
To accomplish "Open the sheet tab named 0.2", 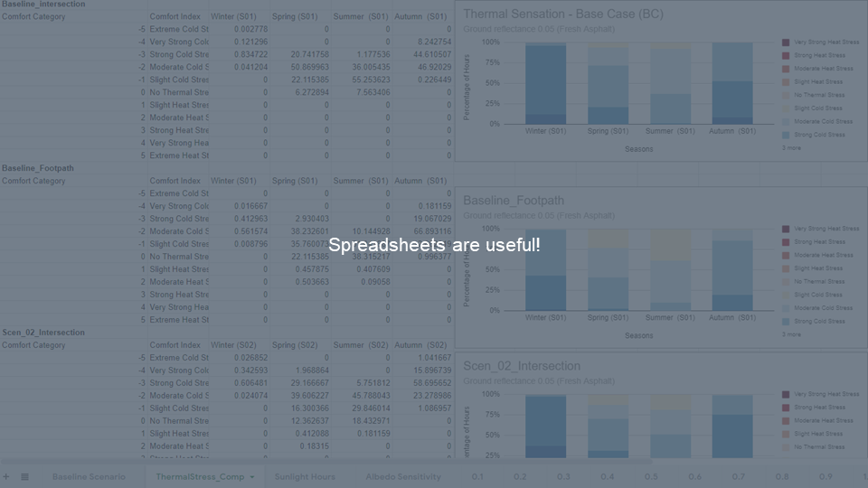I will pos(520,476).
